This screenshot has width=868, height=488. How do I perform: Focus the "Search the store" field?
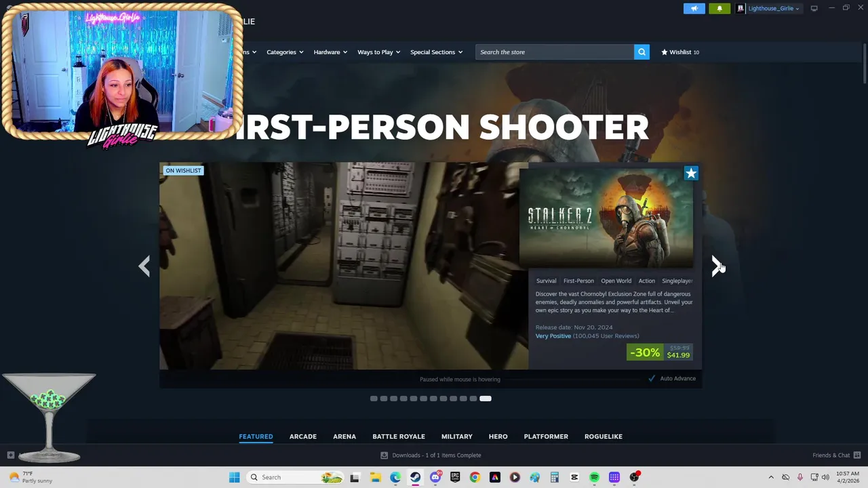point(555,52)
